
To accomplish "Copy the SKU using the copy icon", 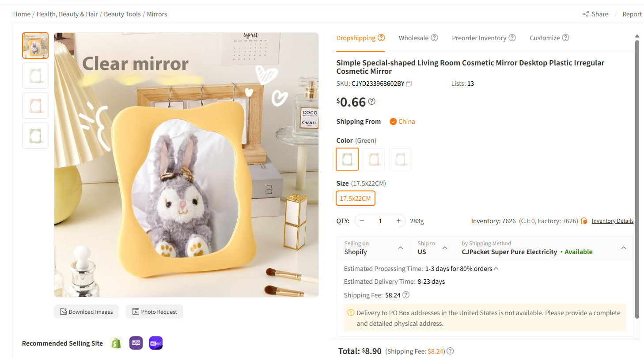I will tap(408, 84).
